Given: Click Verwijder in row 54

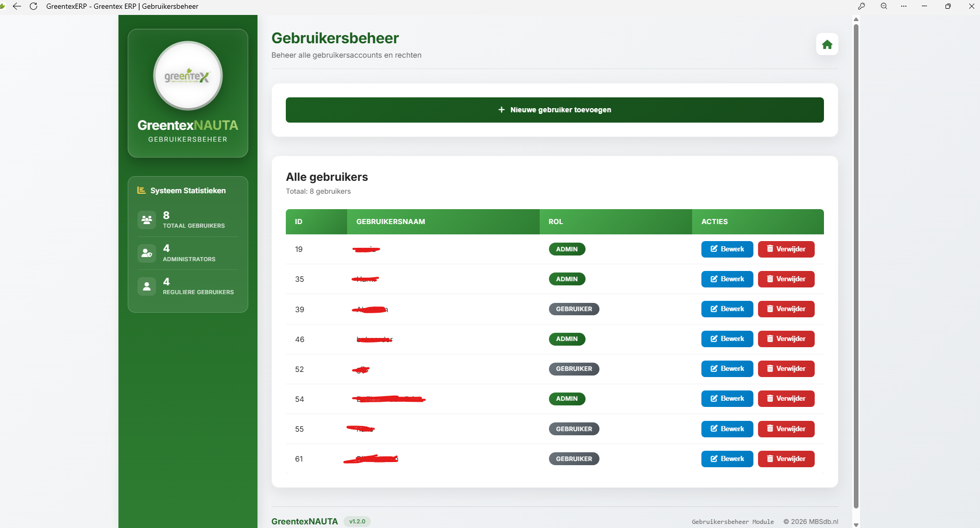Looking at the screenshot, I should 786,399.
